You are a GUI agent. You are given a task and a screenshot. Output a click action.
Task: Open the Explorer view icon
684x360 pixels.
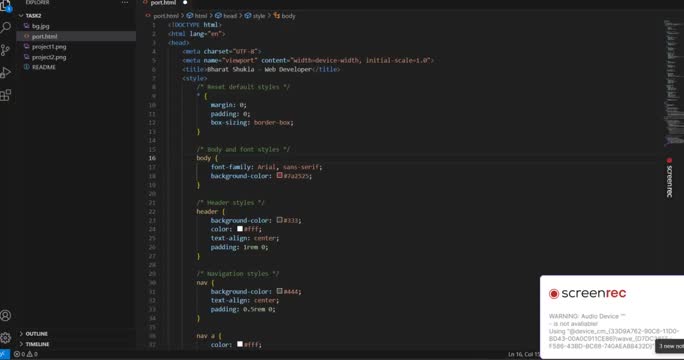(6, 6)
